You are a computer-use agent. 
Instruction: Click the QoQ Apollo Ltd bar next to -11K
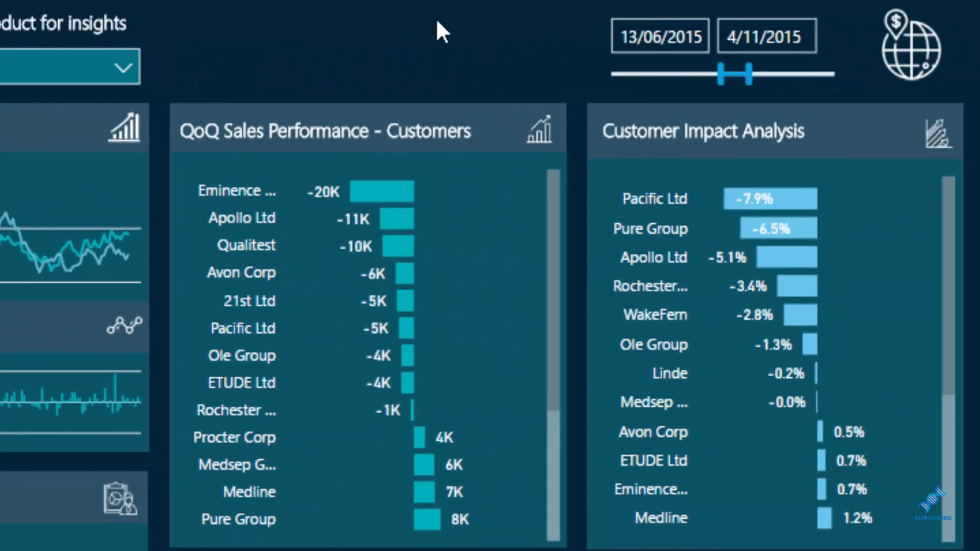(397, 219)
